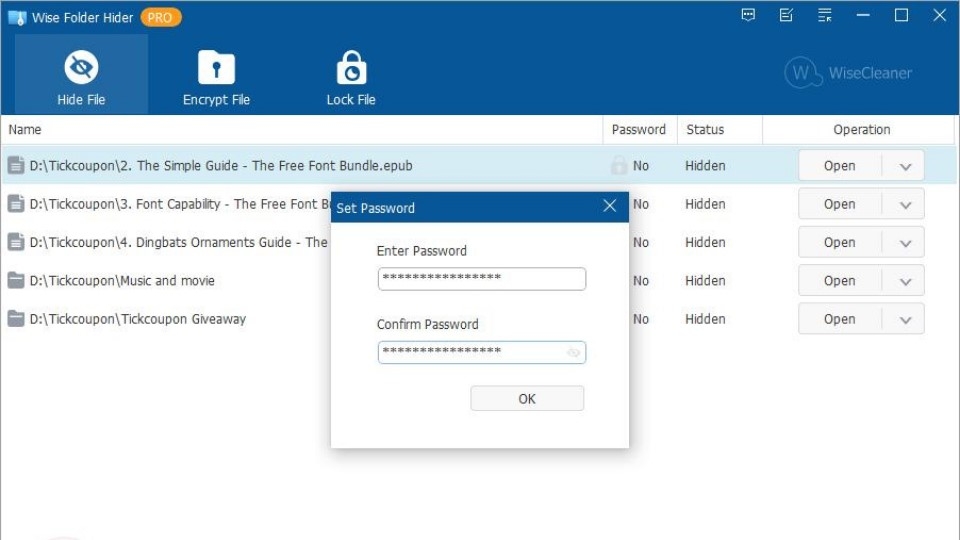Click the WiseCleaner logo link
The image size is (960, 540).
click(848, 73)
